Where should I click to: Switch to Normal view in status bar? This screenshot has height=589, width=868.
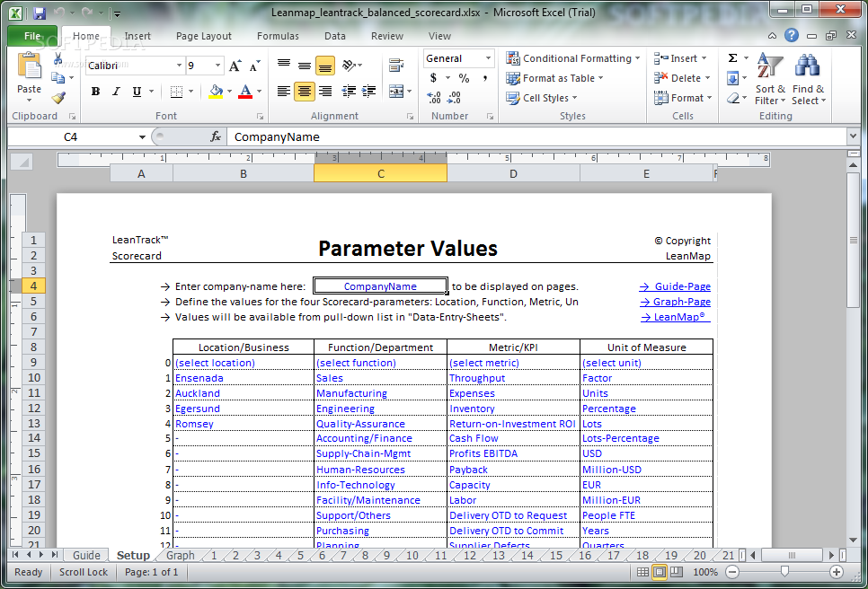(642, 572)
